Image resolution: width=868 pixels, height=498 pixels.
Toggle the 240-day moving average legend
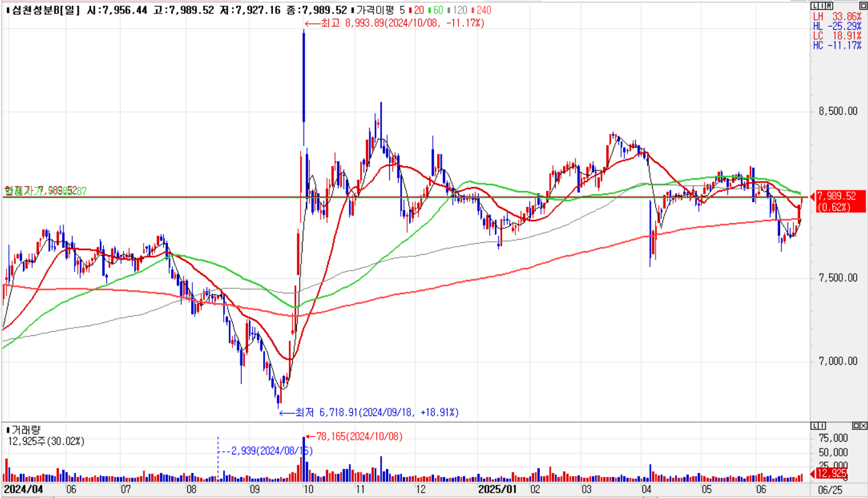[481, 10]
